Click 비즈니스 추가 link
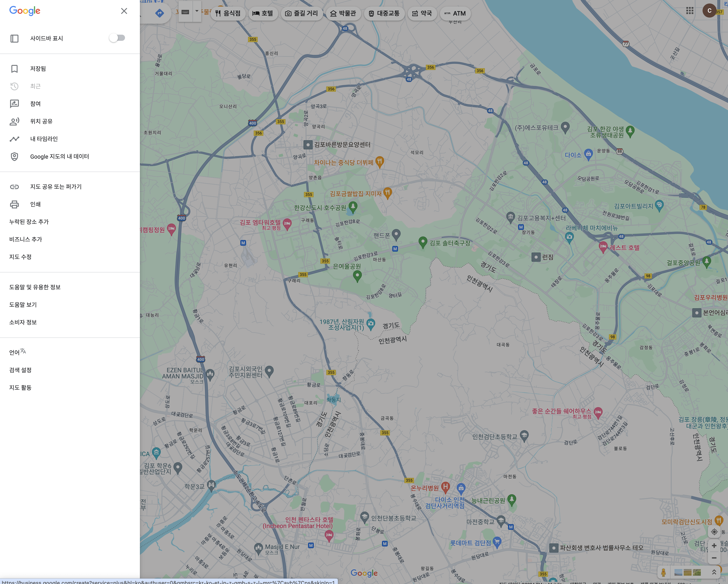The image size is (728, 584). [x=26, y=239]
